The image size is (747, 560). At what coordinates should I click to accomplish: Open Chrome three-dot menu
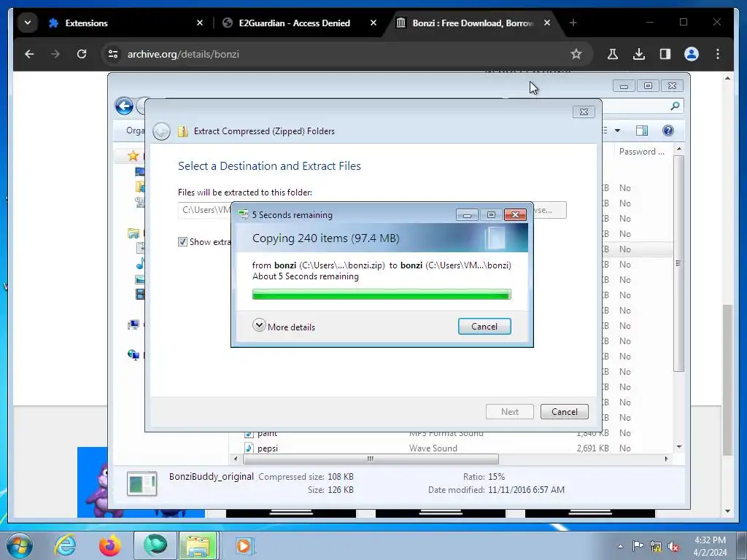click(718, 54)
